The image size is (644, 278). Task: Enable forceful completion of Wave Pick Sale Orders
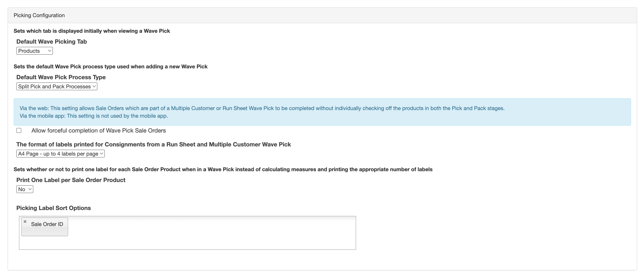(19, 131)
